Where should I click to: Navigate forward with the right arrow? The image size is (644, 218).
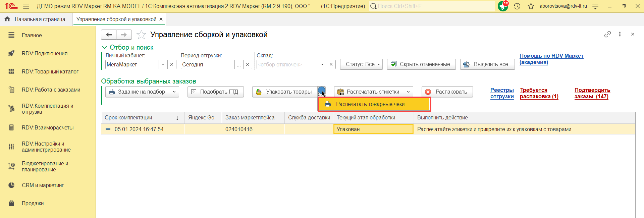coord(124,35)
